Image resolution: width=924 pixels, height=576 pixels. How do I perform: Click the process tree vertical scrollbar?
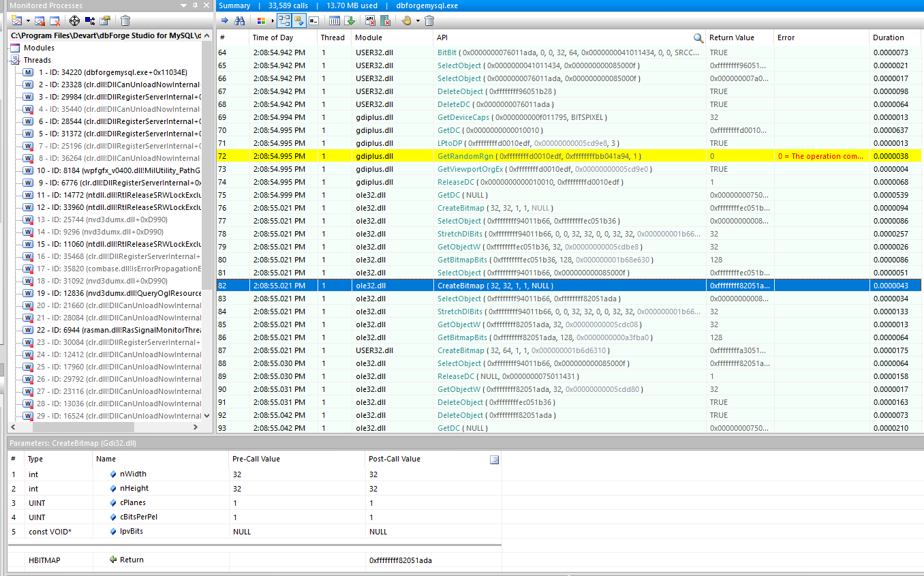(207, 164)
